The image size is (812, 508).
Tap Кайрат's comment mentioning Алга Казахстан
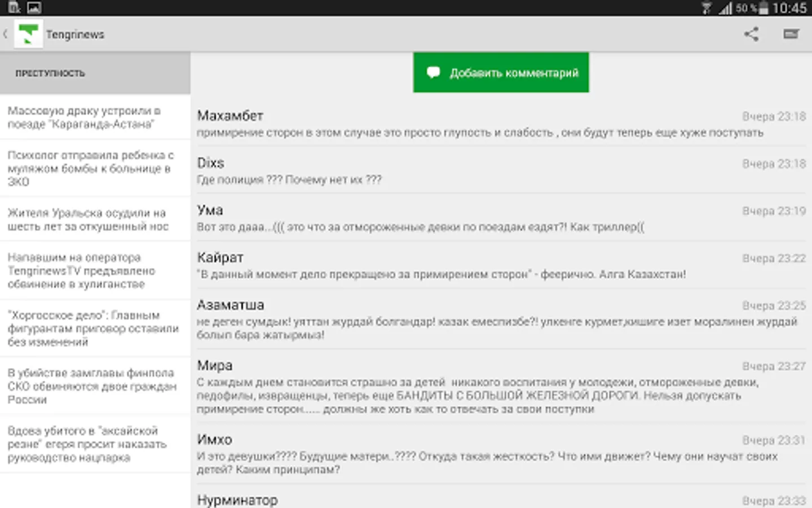pyautogui.click(x=441, y=274)
